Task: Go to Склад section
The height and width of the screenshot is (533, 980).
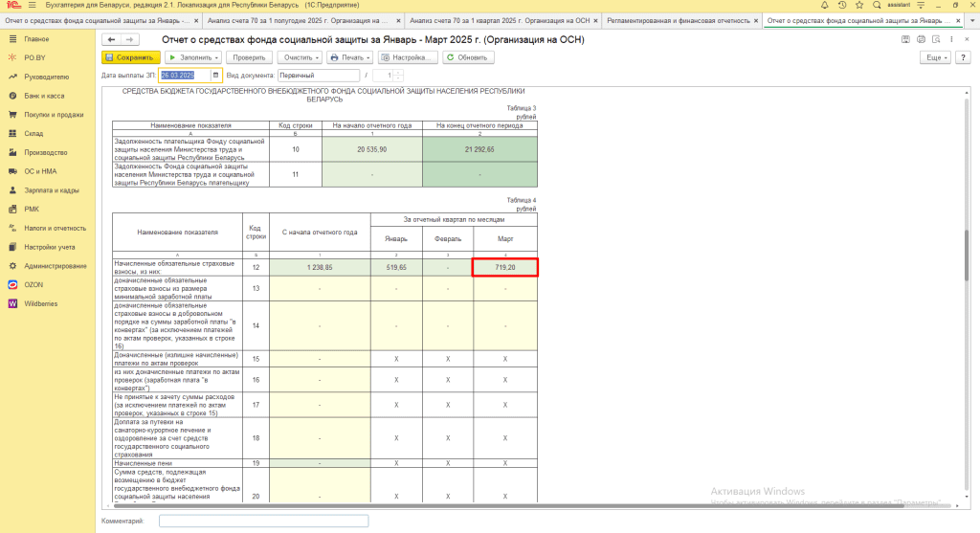Action: (33, 133)
